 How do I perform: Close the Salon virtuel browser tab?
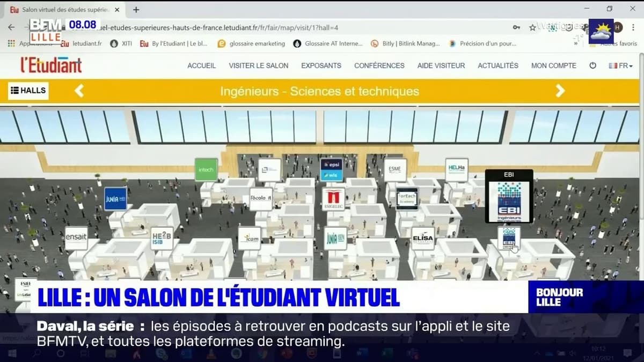(x=117, y=10)
